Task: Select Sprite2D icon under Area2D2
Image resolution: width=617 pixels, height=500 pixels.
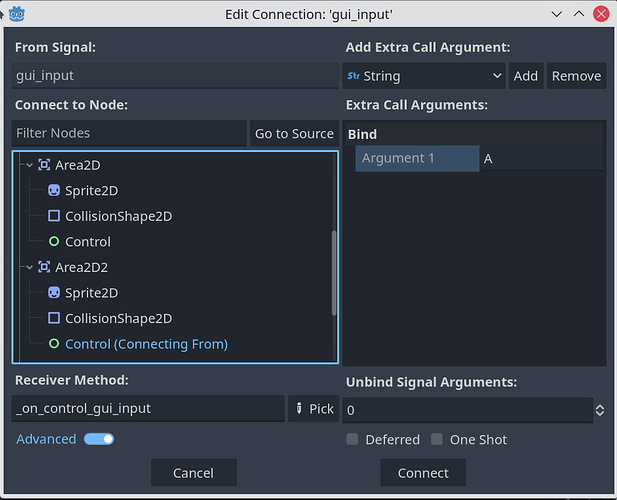Action: click(54, 293)
